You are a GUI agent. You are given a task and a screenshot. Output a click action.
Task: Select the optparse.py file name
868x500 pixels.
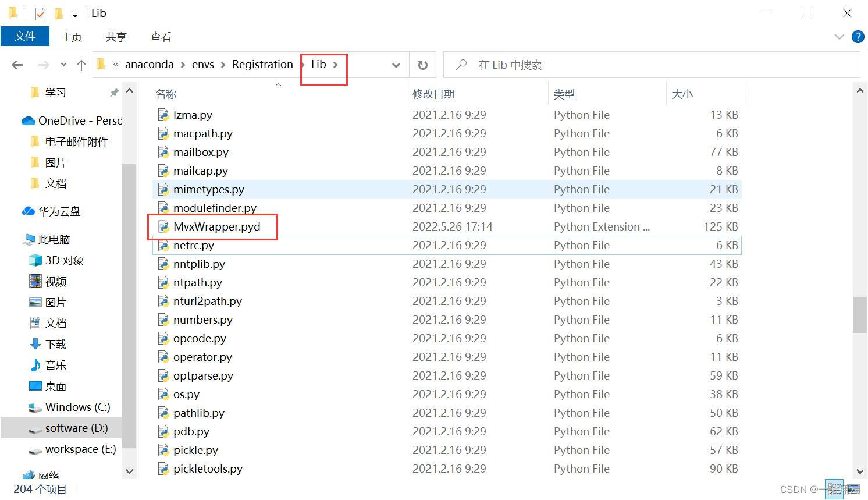coord(203,375)
